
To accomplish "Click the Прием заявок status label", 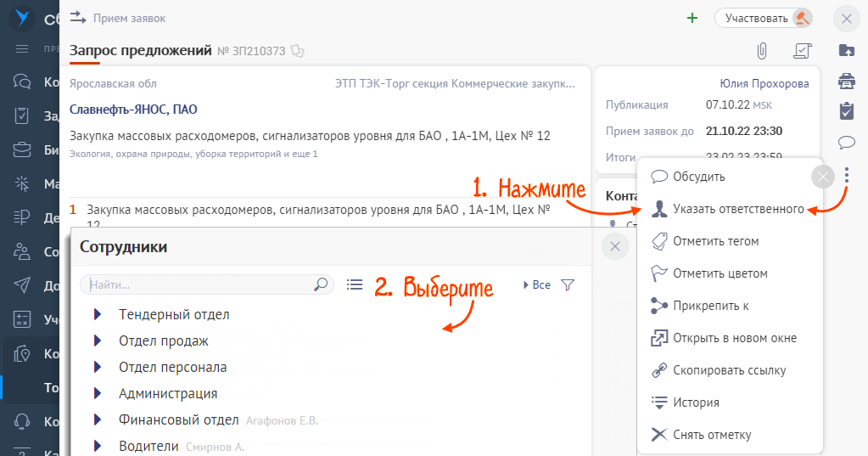I will click(130, 19).
